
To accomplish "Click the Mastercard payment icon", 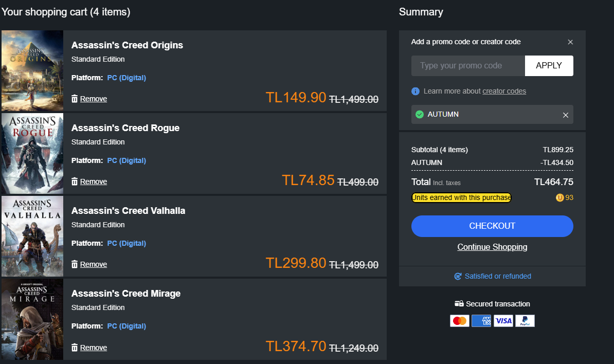I will 460,321.
